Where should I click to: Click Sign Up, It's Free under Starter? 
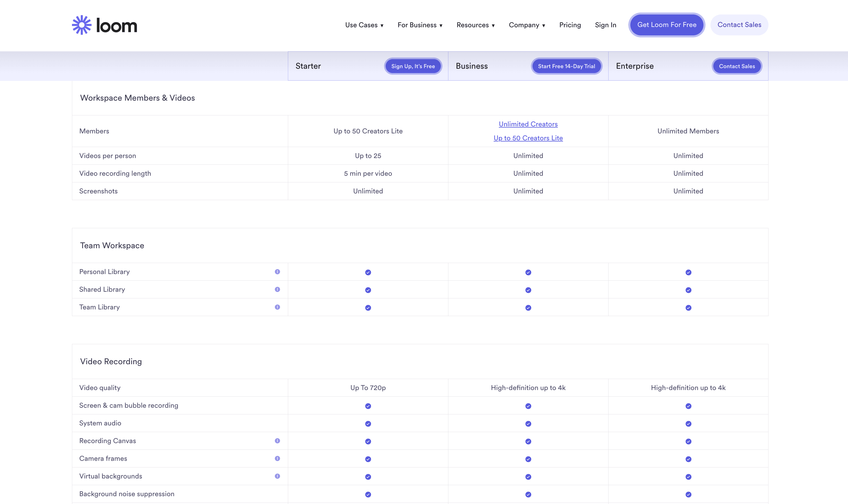point(413,66)
